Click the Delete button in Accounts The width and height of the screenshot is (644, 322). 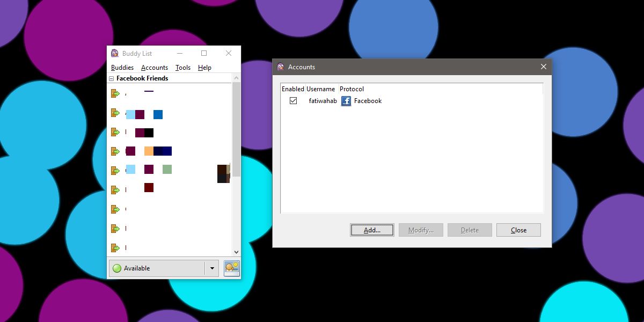tap(470, 230)
